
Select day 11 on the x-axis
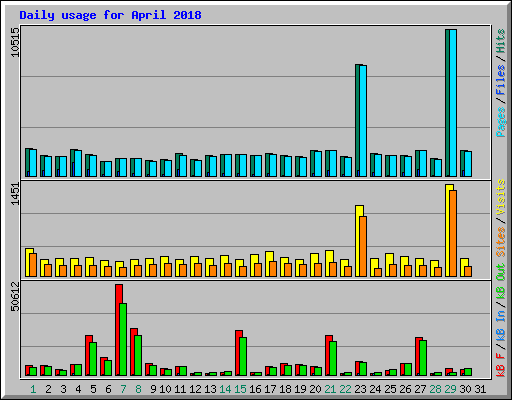coord(180,389)
